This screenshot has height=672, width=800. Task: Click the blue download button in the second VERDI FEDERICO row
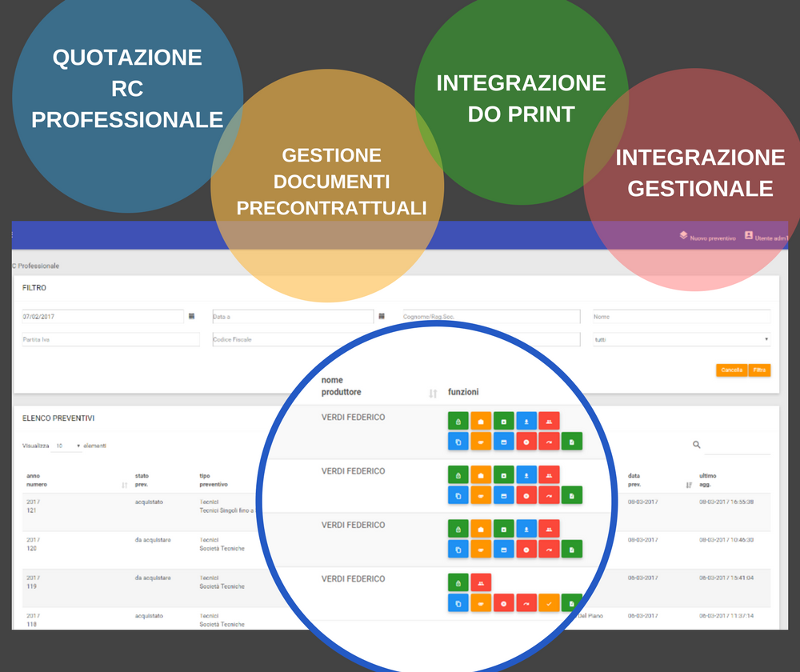[x=526, y=475]
